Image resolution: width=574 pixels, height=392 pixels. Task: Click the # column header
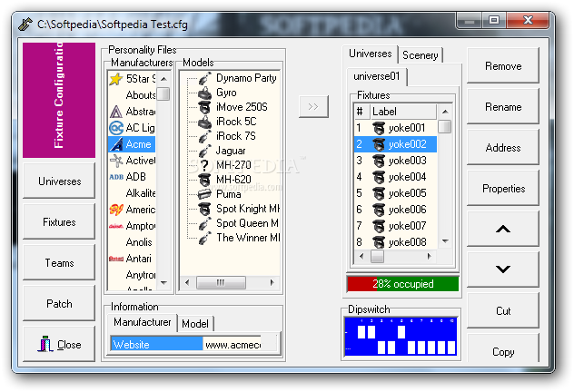point(361,112)
